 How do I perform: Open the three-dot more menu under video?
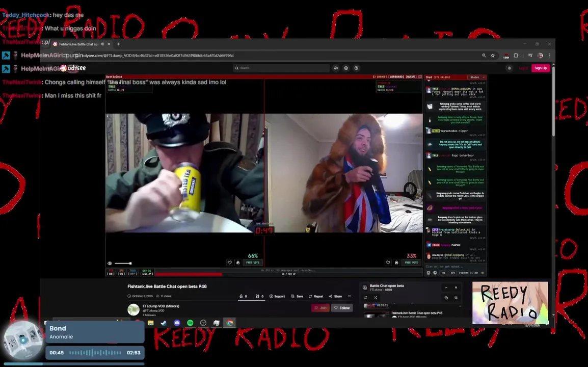350,297
